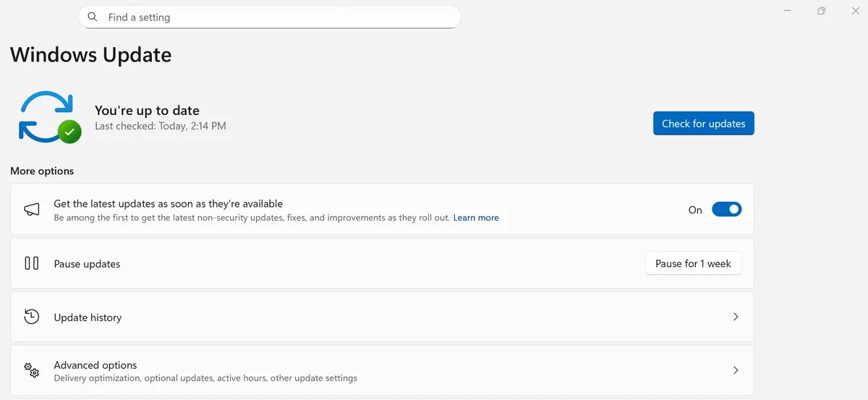868x400 pixels.
Task: Click the Advanced options gears icon
Action: point(32,370)
